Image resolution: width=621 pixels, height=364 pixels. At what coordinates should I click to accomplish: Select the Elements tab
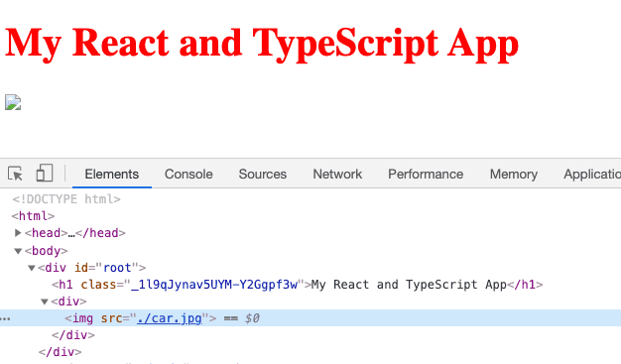(x=112, y=174)
